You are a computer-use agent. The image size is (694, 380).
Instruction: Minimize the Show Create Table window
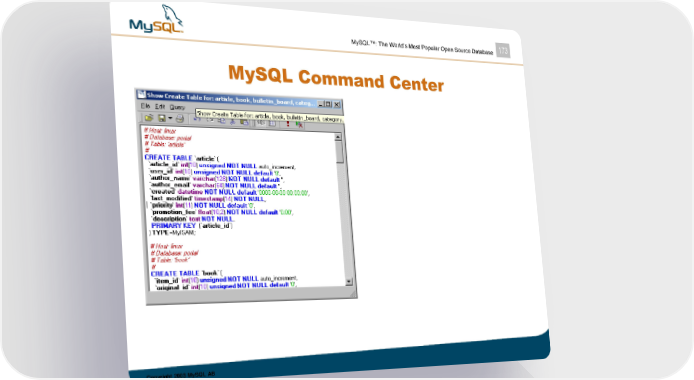click(320, 105)
